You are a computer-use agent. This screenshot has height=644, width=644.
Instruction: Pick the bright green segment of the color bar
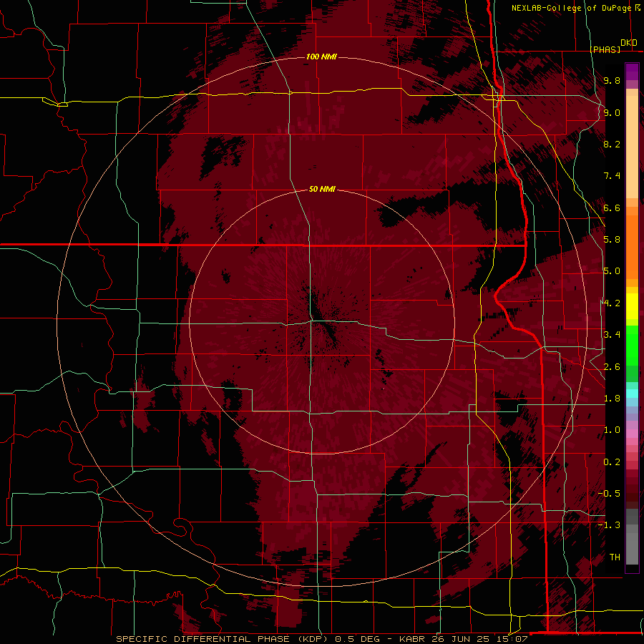coord(632,346)
